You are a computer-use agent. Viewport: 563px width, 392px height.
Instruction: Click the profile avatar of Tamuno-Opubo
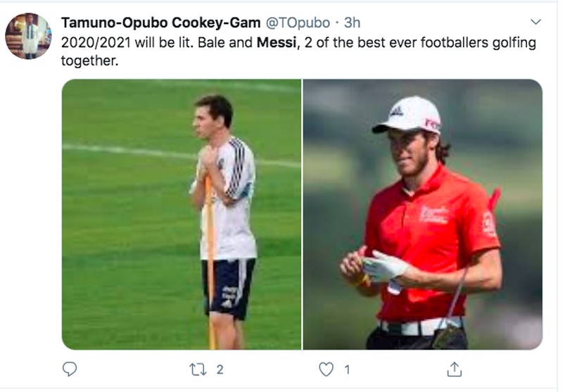click(28, 36)
